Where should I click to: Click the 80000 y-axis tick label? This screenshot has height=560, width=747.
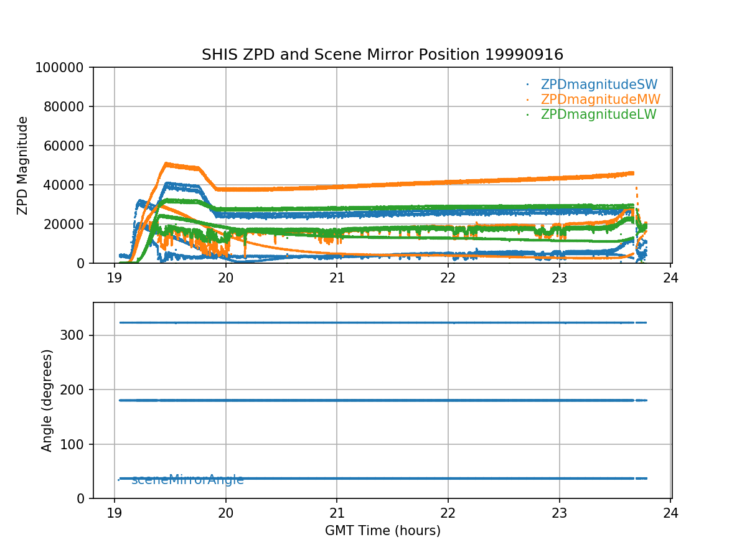[64, 106]
